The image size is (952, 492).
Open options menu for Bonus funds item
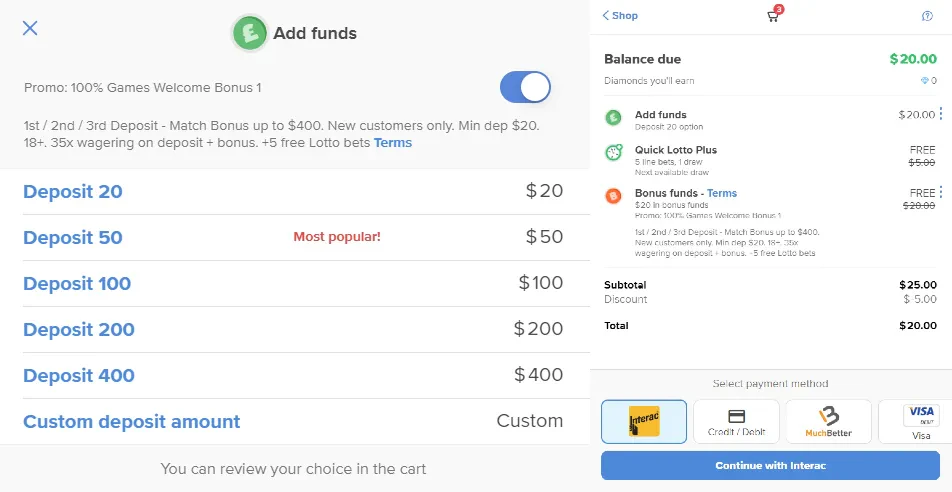click(940, 192)
